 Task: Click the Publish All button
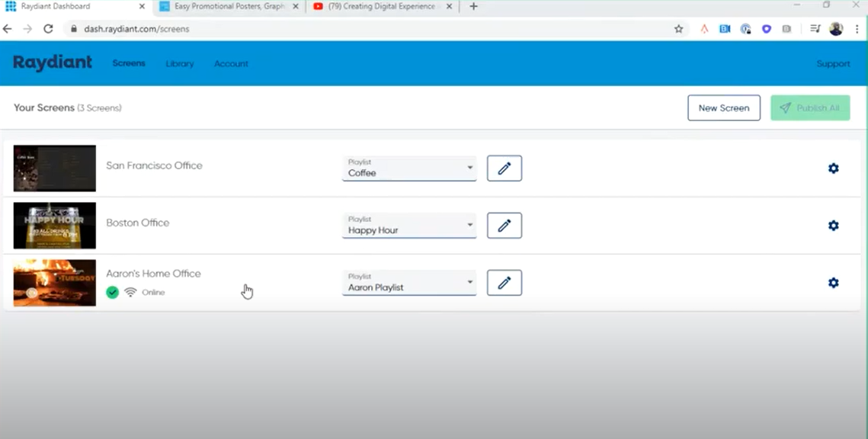(x=810, y=107)
